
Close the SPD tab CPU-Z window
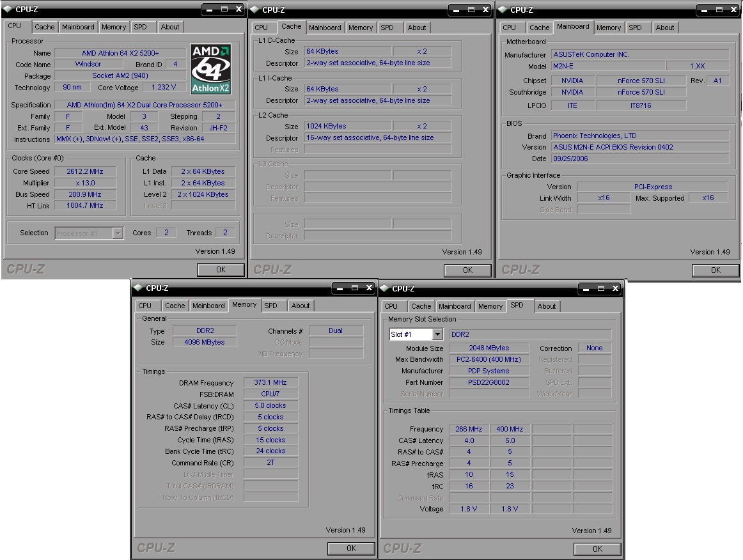(615, 288)
